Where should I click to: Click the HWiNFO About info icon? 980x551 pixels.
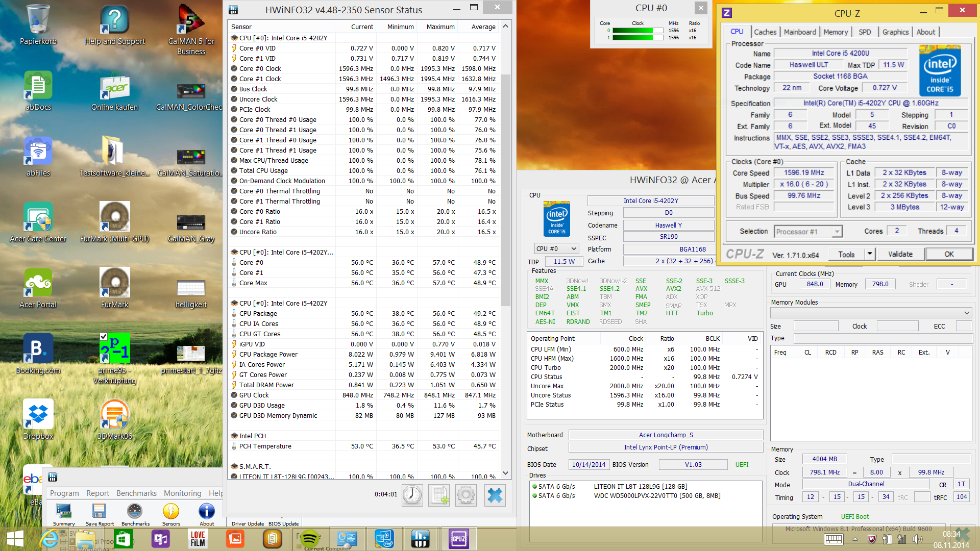click(x=207, y=511)
